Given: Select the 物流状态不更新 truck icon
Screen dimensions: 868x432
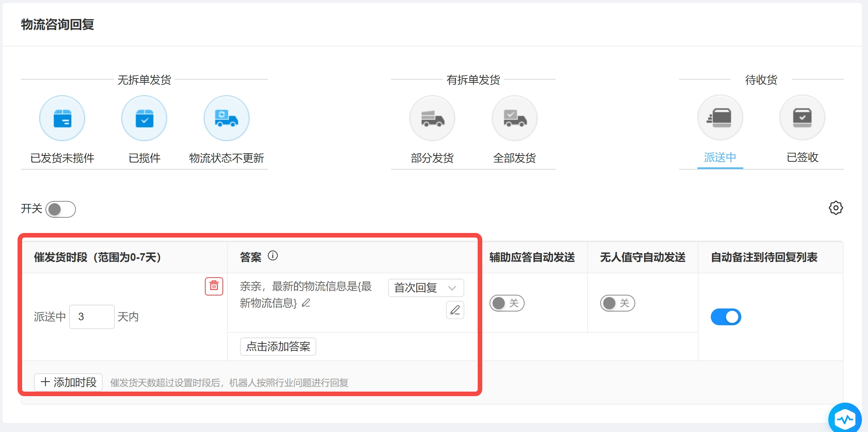Looking at the screenshot, I should point(227,118).
